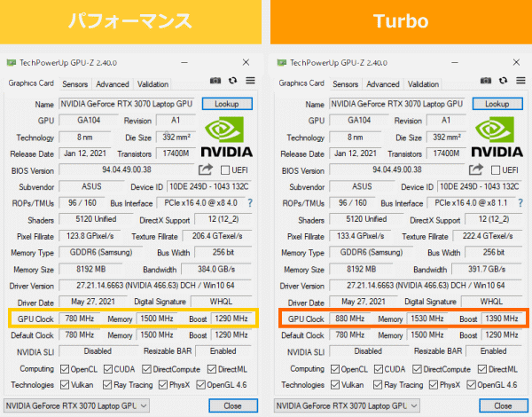Toggle DirectCompute checkbox in left window
The width and height of the screenshot is (532, 417).
[146, 369]
